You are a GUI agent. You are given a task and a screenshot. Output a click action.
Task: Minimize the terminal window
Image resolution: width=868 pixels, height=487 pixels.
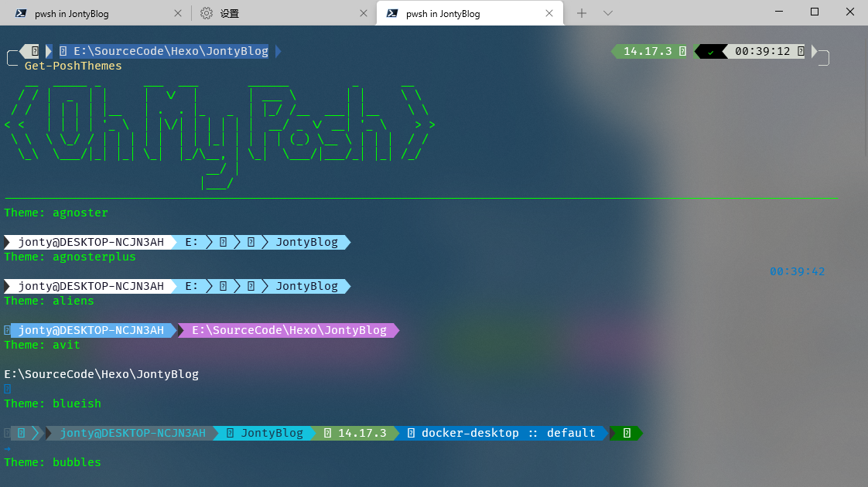click(x=779, y=12)
